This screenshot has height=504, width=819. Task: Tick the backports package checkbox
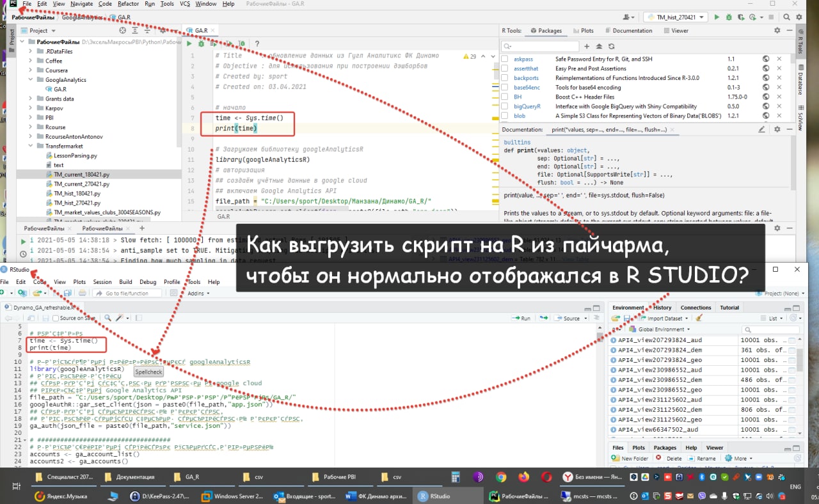point(505,78)
